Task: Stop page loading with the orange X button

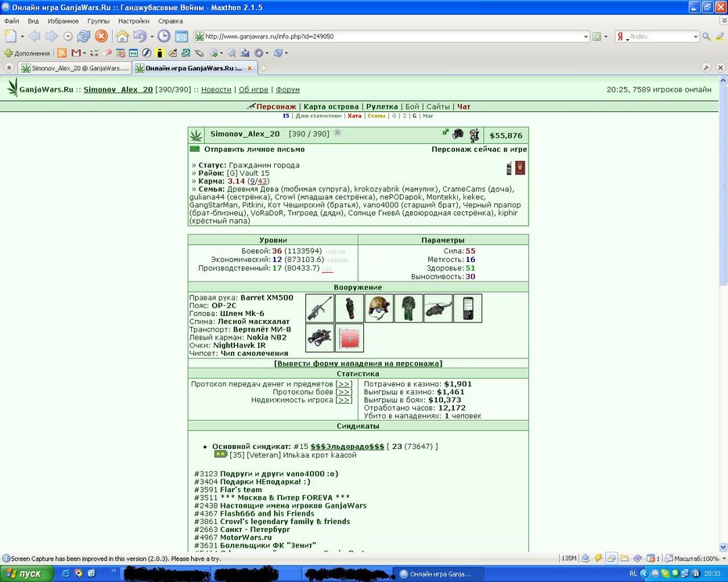Action: point(101,36)
